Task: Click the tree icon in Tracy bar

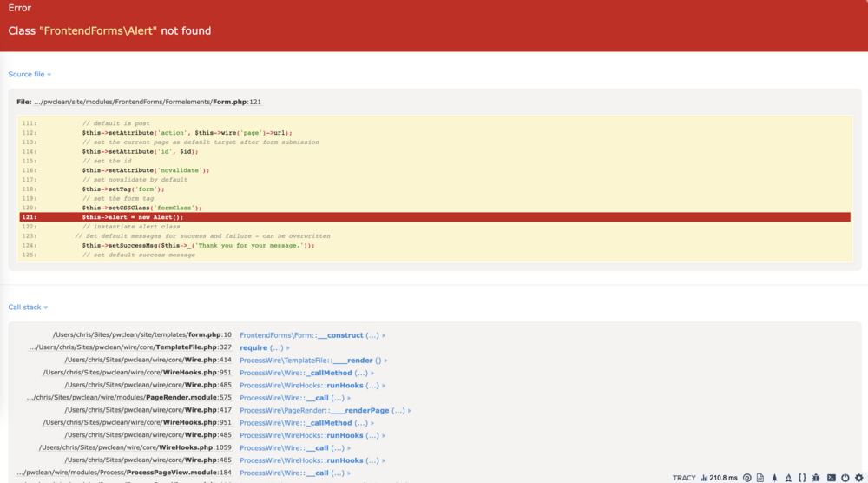Action: point(774,478)
